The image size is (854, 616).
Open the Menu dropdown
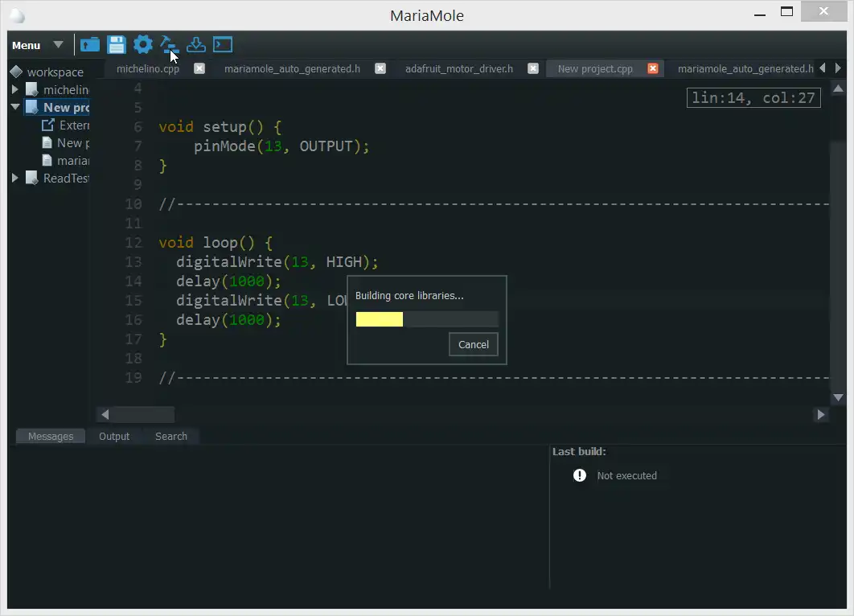click(37, 45)
